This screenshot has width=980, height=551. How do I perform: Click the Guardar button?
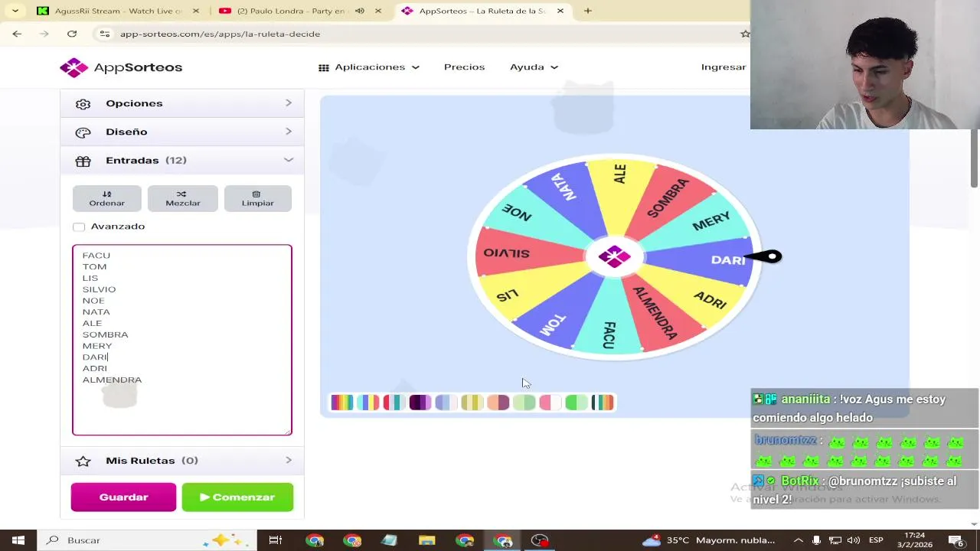click(x=123, y=497)
